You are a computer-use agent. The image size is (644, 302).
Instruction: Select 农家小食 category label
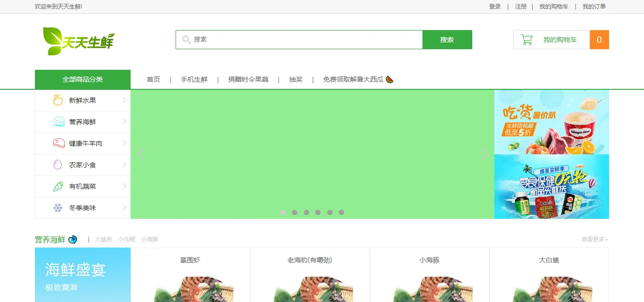[x=82, y=165]
